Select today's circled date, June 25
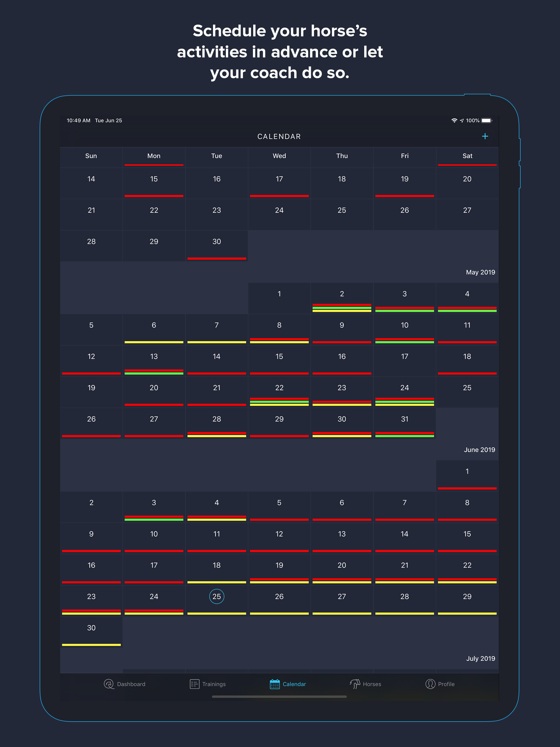Viewport: 560px width, 747px height. (x=217, y=596)
